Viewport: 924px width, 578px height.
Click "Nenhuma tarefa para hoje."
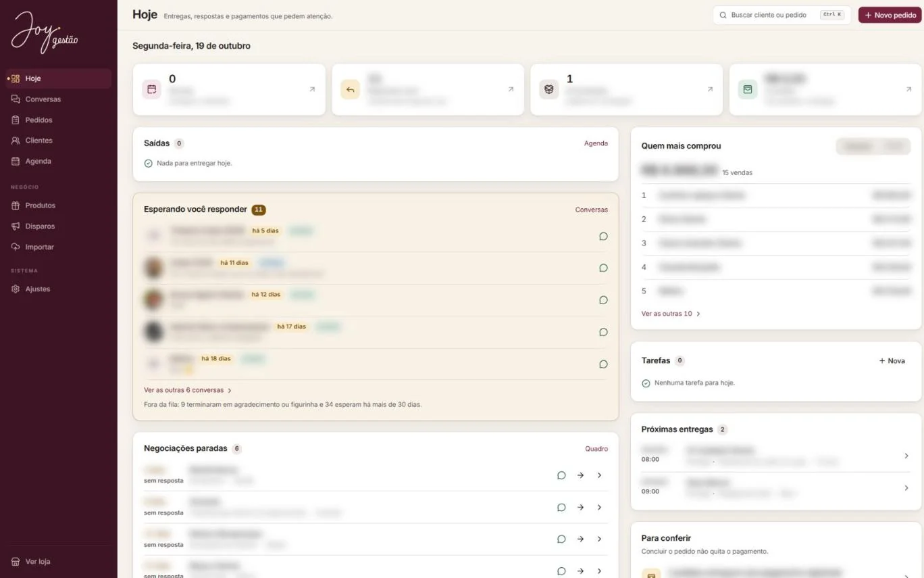(x=694, y=383)
